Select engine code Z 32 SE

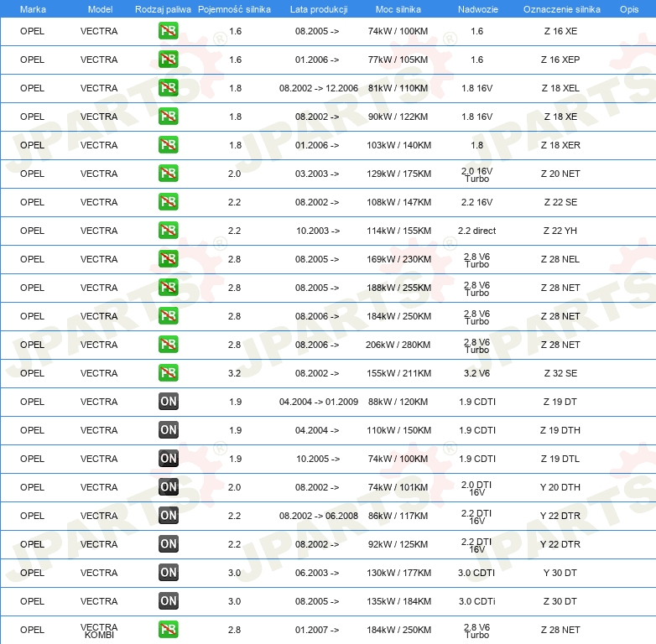pyautogui.click(x=560, y=373)
